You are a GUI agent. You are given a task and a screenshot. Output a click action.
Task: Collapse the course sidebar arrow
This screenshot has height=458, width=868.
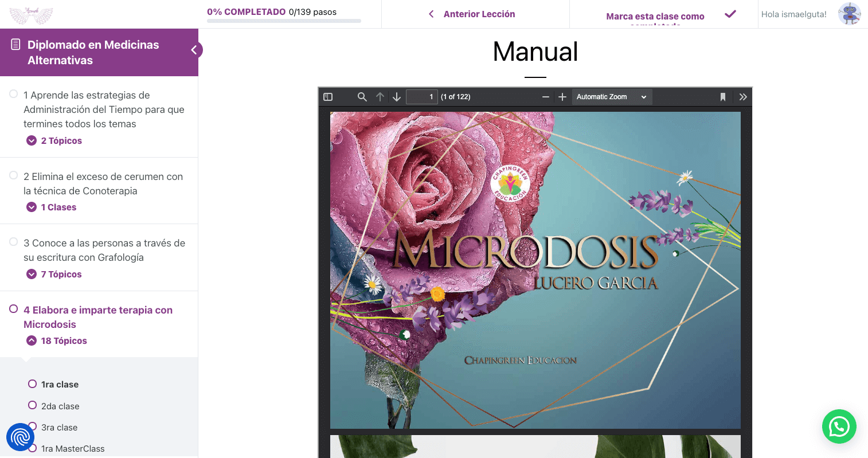[194, 50]
